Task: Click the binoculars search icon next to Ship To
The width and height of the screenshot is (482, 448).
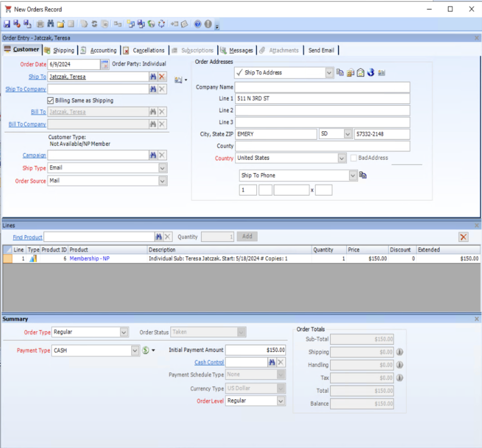Action: click(153, 76)
